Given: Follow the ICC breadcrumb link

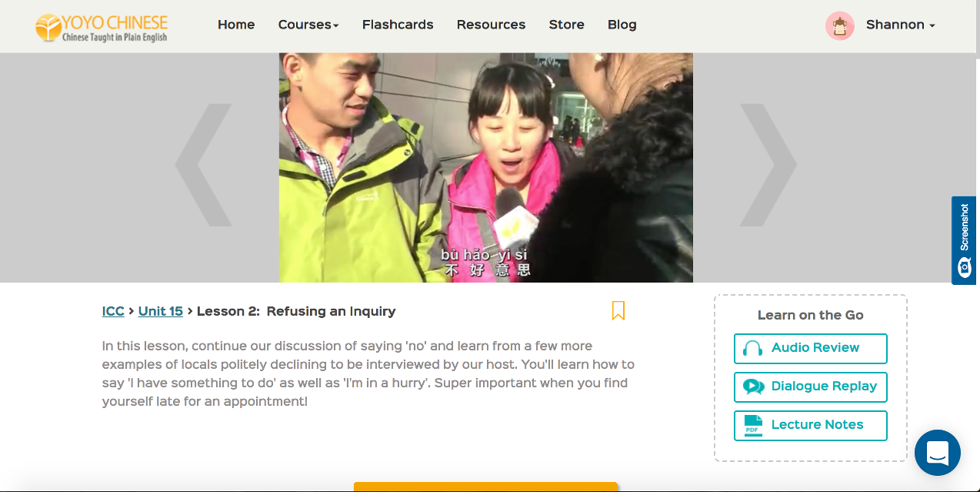Looking at the screenshot, I should click(x=113, y=311).
